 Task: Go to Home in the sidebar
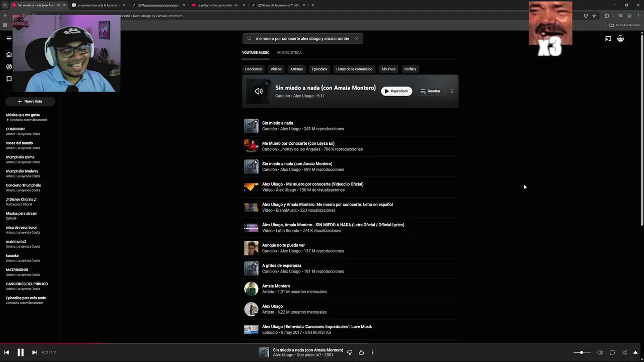coord(9,54)
